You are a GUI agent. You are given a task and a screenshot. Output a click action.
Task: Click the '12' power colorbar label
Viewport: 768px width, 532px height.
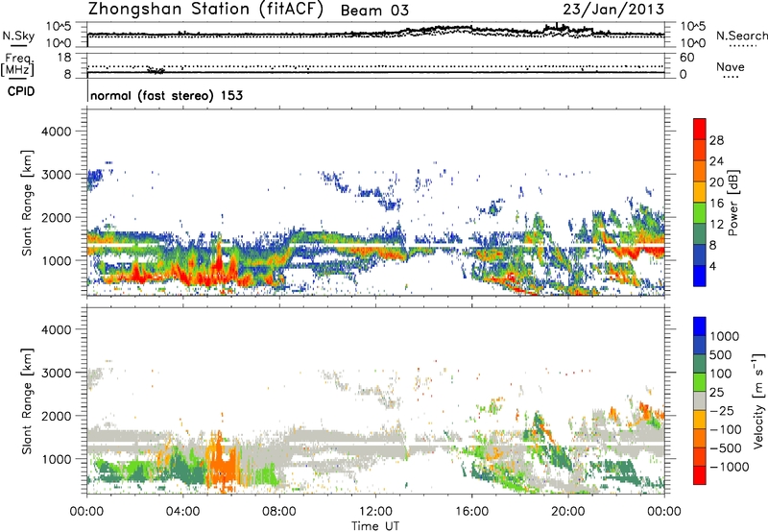click(716, 225)
